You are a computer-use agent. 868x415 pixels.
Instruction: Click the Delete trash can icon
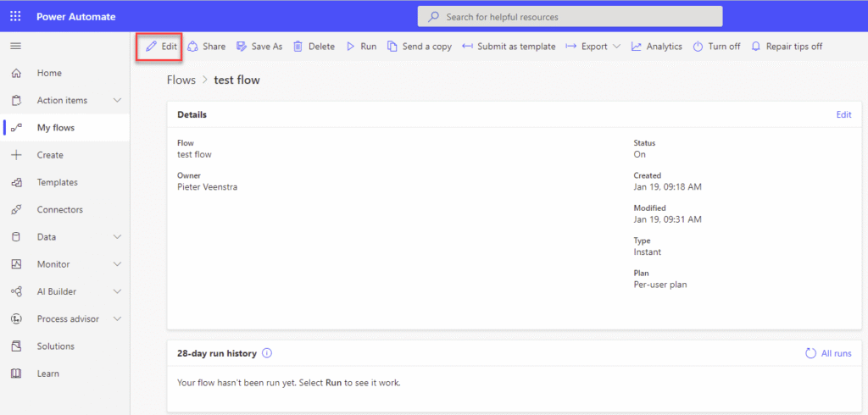298,47
